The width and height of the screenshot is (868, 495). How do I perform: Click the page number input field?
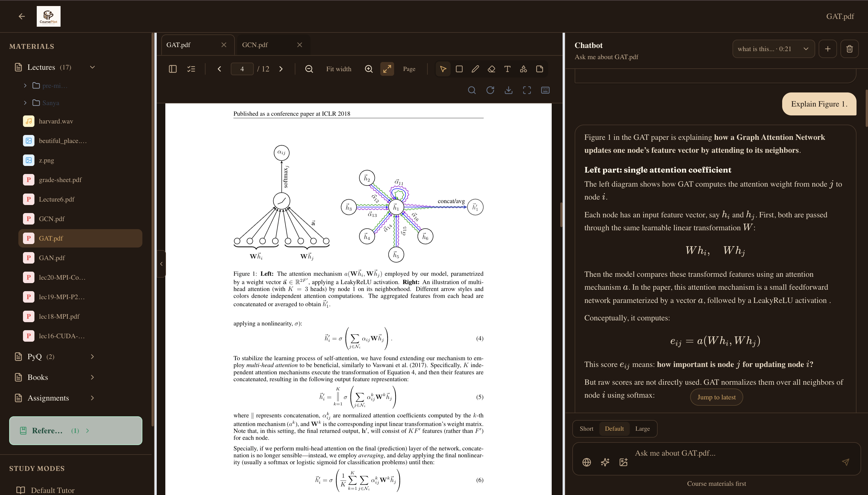pos(242,69)
